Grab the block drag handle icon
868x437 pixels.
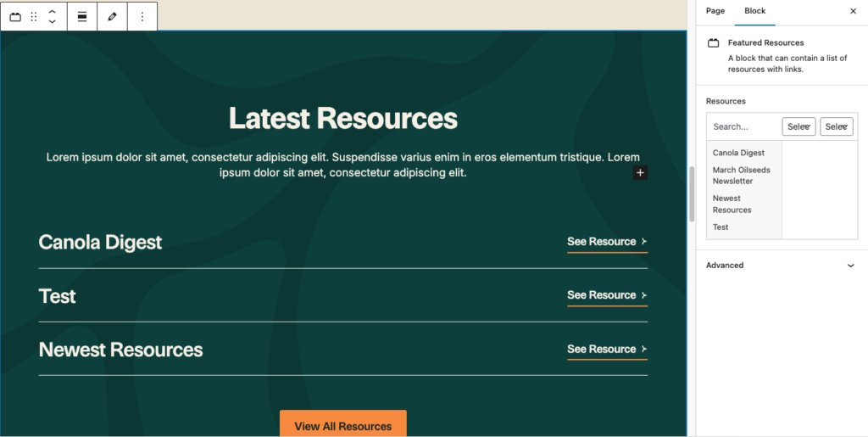(x=34, y=17)
